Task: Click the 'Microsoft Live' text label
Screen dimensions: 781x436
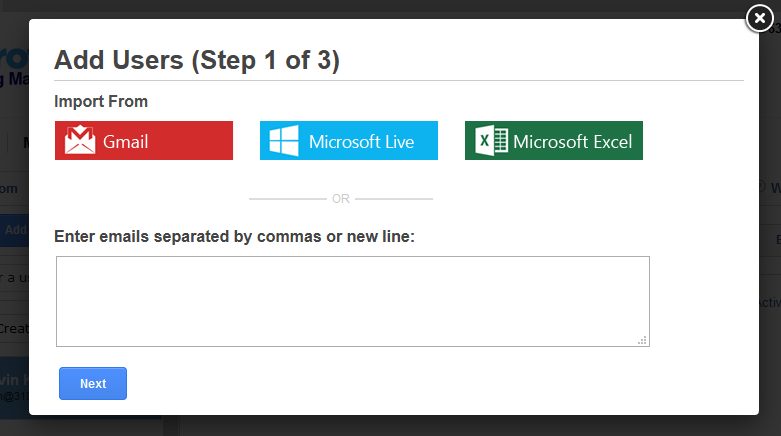Action: (x=361, y=141)
